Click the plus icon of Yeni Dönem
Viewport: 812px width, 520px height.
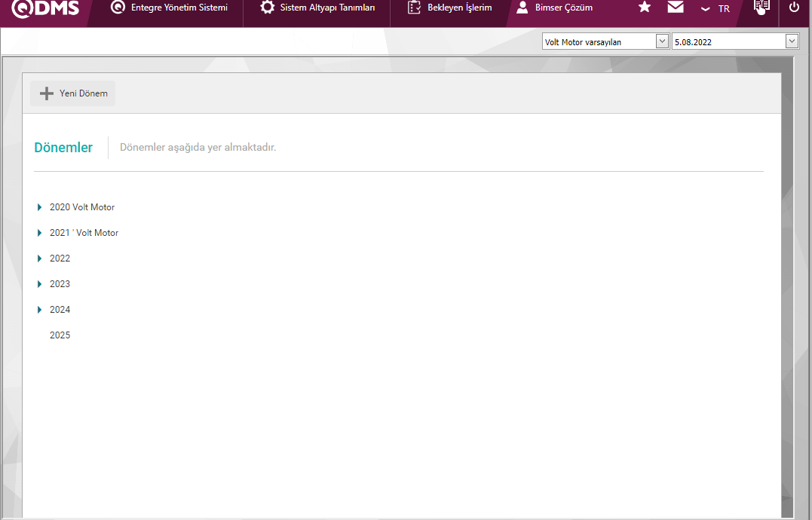(47, 93)
